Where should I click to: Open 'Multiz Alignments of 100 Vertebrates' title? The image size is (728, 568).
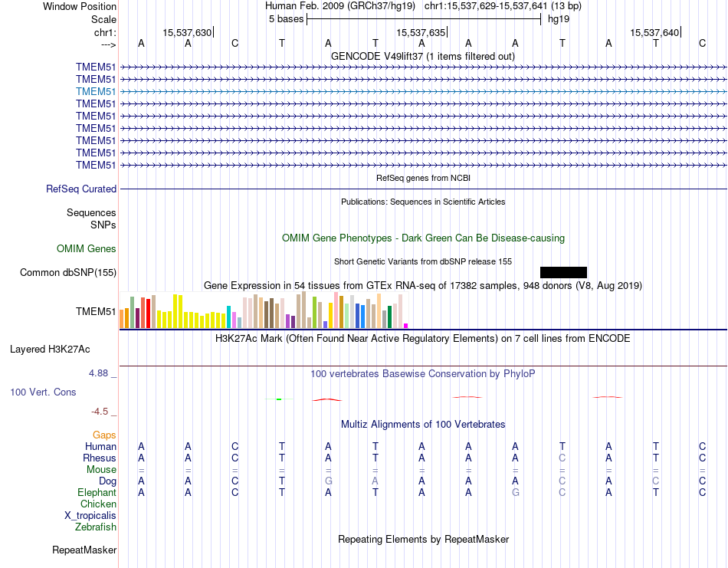(423, 425)
